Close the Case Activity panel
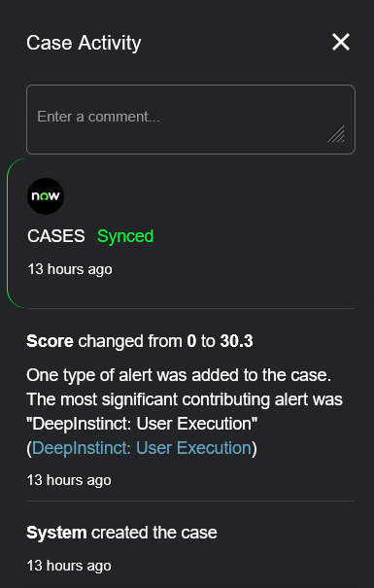Viewport: 374px width, 588px height. click(341, 42)
